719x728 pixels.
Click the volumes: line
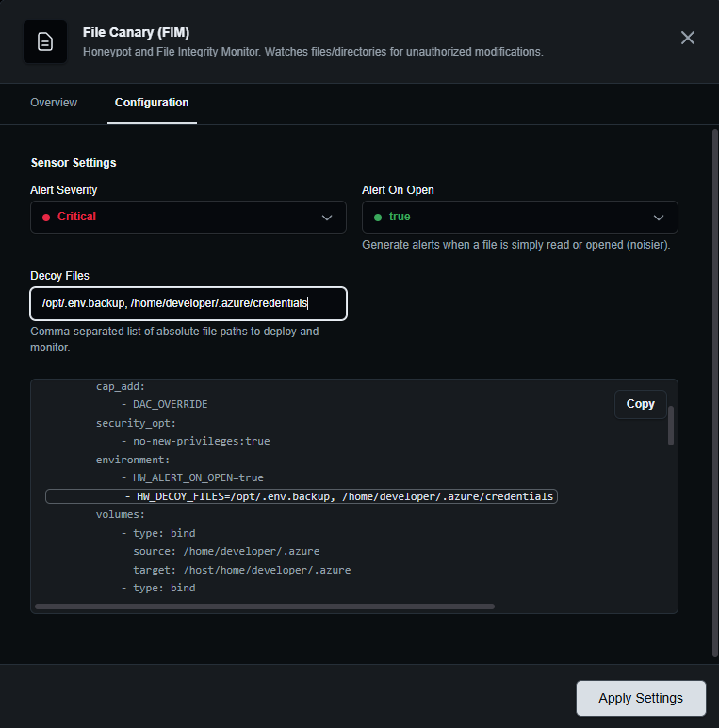click(x=121, y=514)
